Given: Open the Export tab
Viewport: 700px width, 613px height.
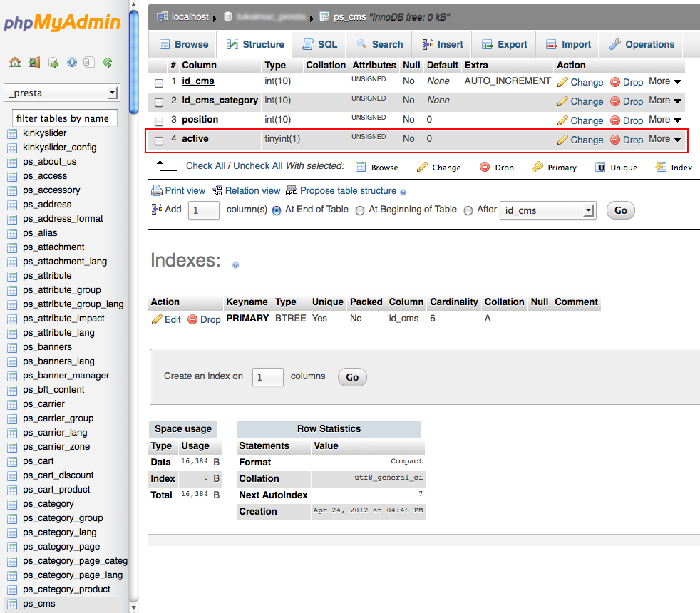Looking at the screenshot, I should (x=505, y=45).
